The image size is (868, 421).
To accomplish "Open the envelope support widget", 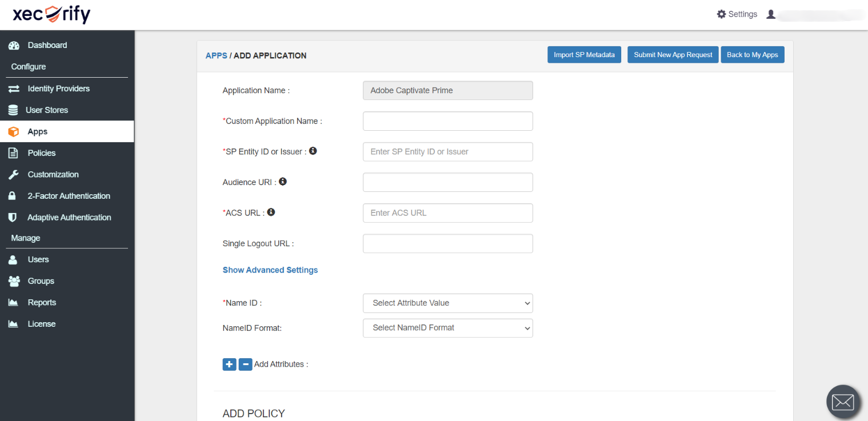I will point(843,402).
